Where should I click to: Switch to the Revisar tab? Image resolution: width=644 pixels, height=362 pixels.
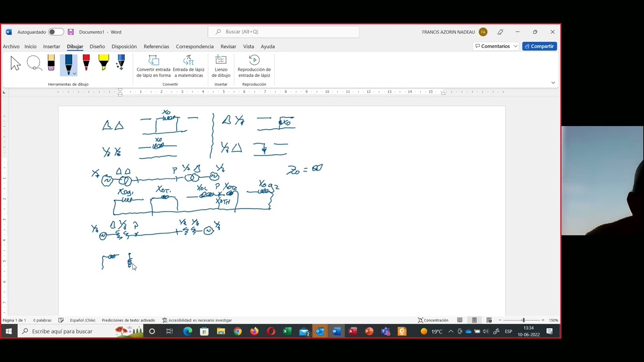[x=228, y=46]
